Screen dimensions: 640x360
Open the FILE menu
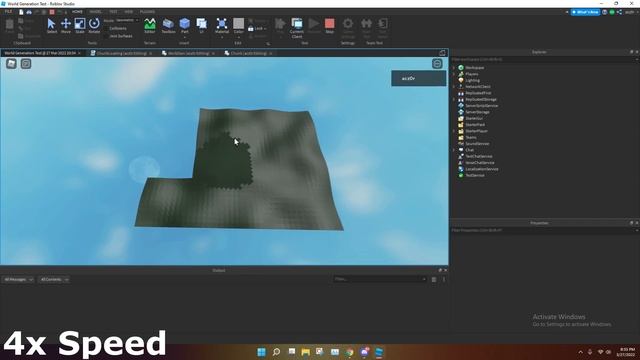coord(8,12)
